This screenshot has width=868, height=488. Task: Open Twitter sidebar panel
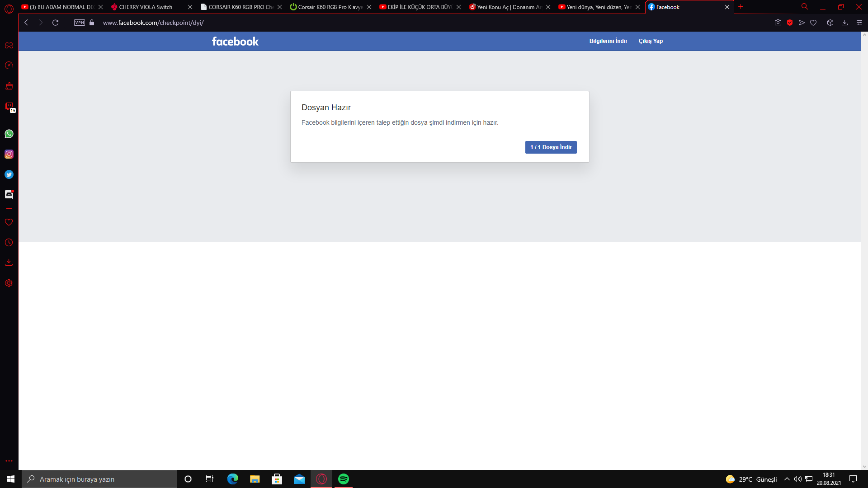point(9,174)
